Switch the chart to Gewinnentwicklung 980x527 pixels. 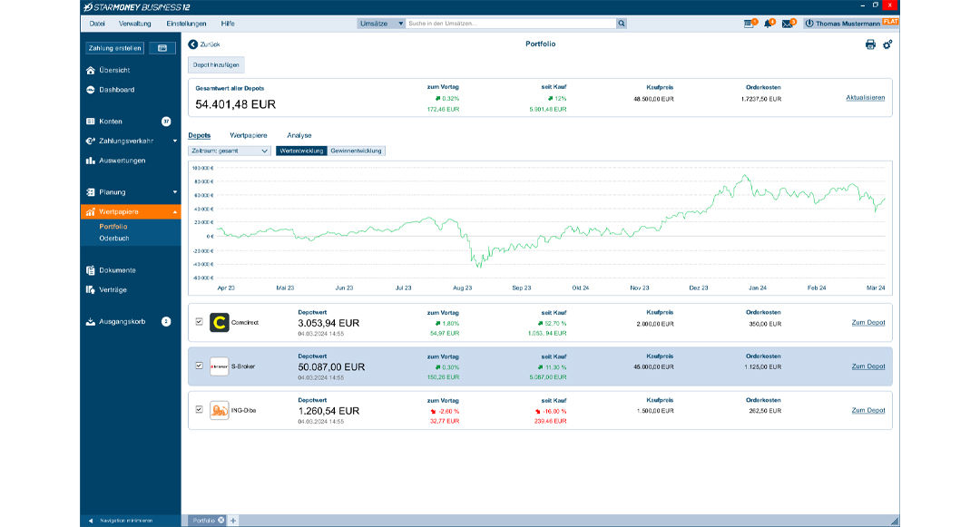coord(357,151)
